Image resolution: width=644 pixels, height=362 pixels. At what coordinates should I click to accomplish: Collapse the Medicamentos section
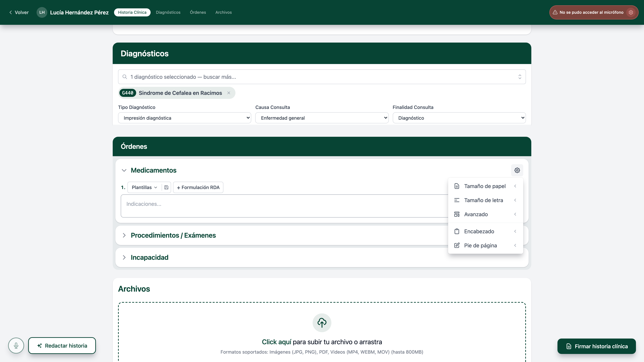click(124, 170)
